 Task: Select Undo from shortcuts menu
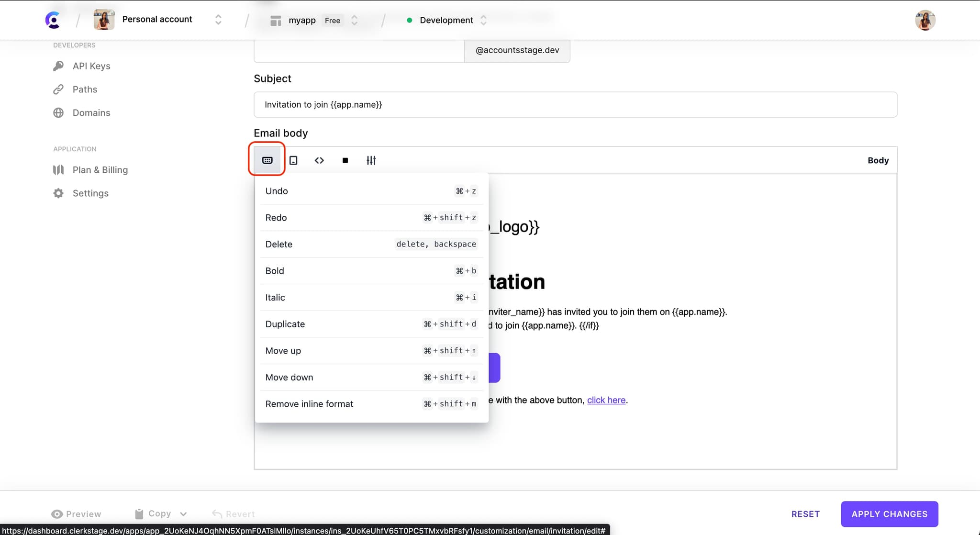[x=371, y=191]
